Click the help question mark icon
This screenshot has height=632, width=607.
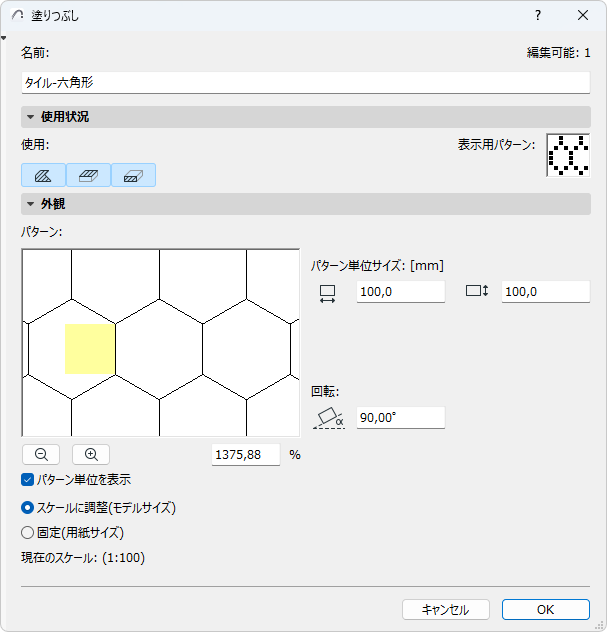pos(538,15)
